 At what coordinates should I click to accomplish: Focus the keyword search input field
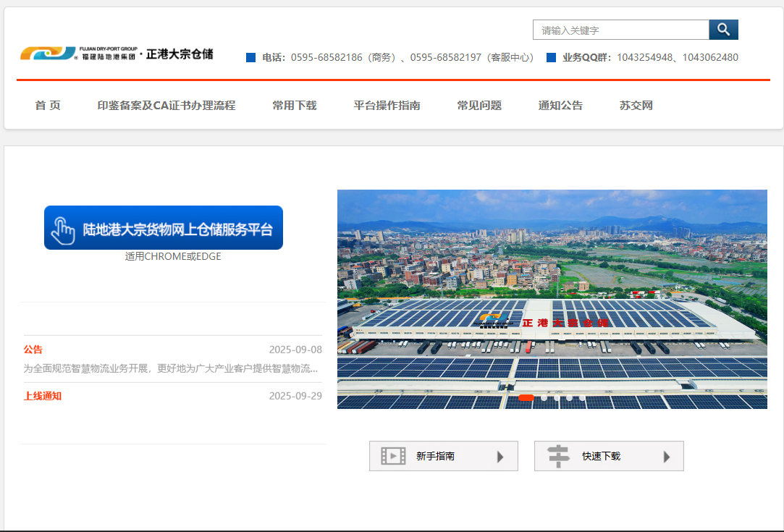pos(620,30)
